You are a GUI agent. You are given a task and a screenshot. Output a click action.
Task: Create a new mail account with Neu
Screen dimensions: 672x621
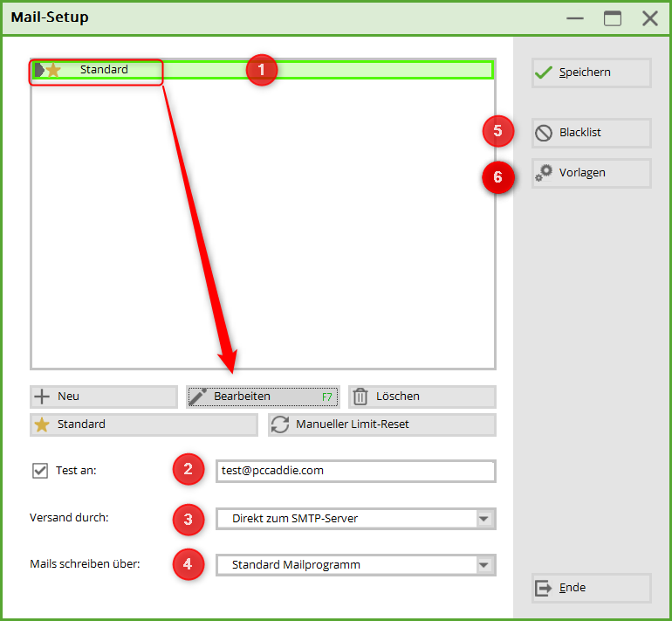click(x=104, y=397)
